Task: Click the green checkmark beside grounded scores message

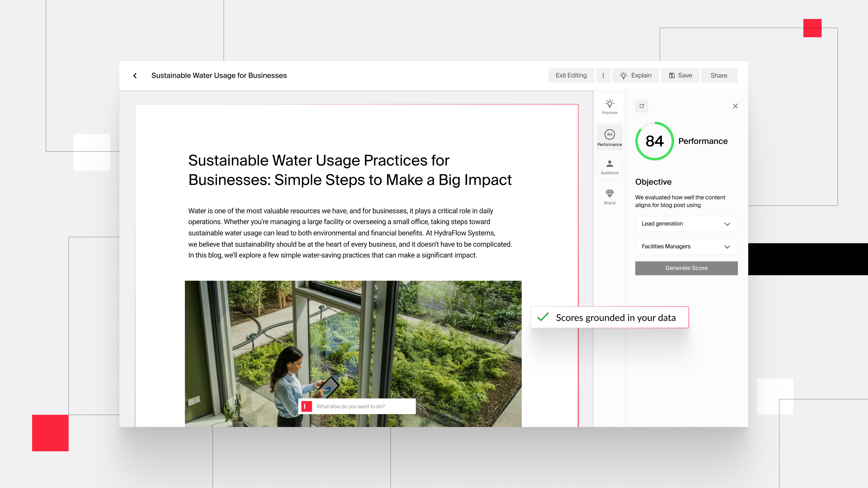Action: (543, 317)
